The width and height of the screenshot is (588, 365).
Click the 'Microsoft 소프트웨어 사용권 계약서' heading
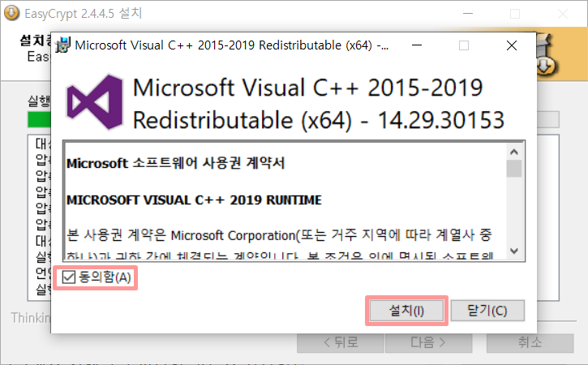[x=175, y=163]
